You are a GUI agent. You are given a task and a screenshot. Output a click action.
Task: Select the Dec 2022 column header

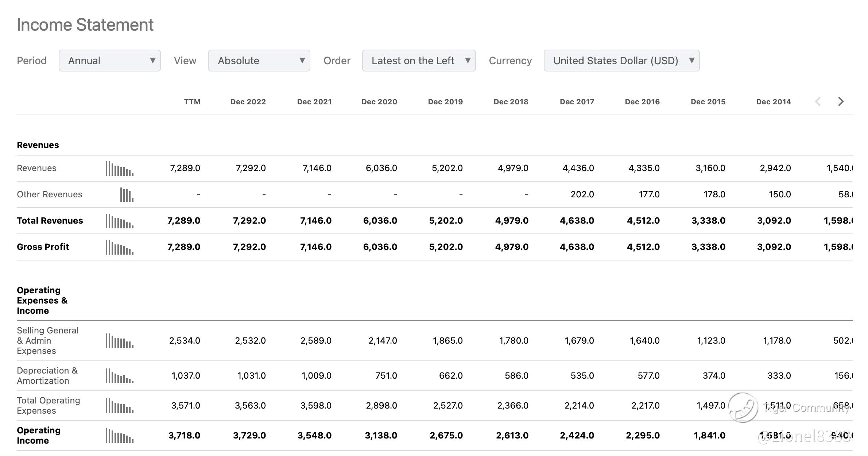click(248, 102)
